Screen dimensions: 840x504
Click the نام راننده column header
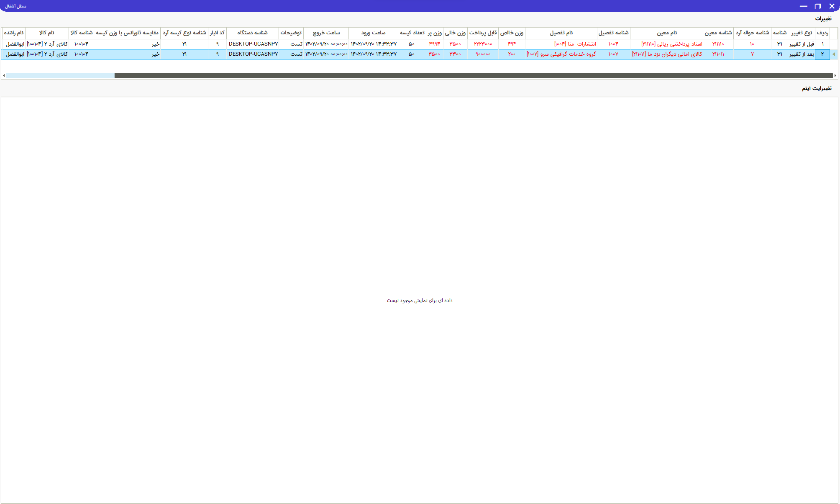click(x=13, y=33)
